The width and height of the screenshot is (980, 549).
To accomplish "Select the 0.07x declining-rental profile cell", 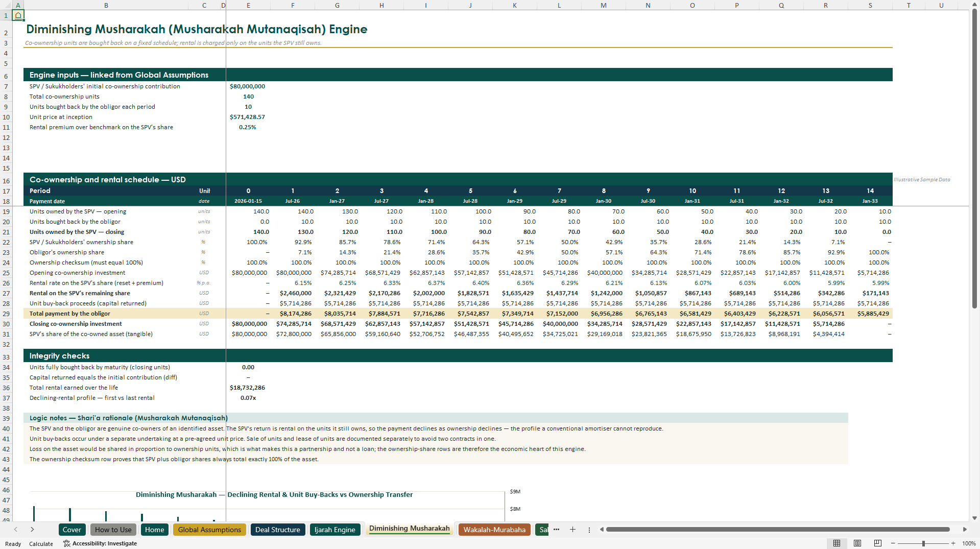I will pos(248,398).
